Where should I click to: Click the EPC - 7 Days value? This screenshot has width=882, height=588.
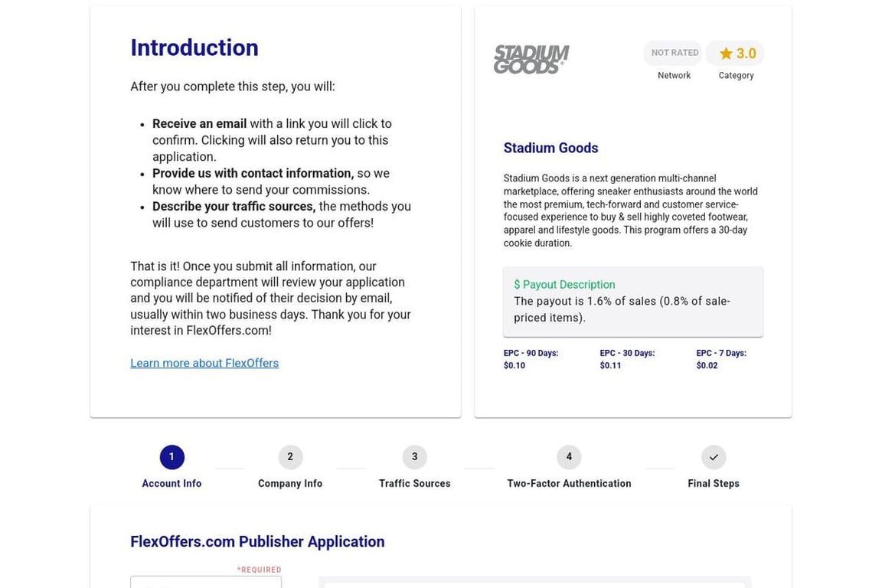(x=707, y=366)
